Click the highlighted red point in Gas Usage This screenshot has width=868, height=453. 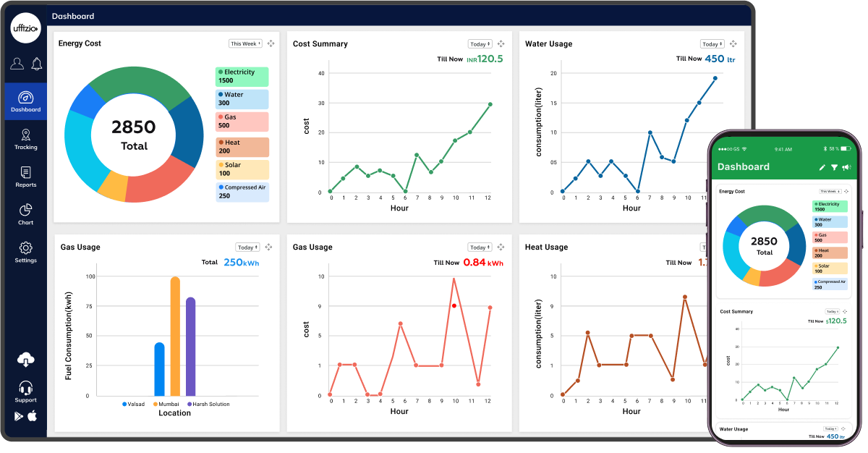pyautogui.click(x=454, y=305)
